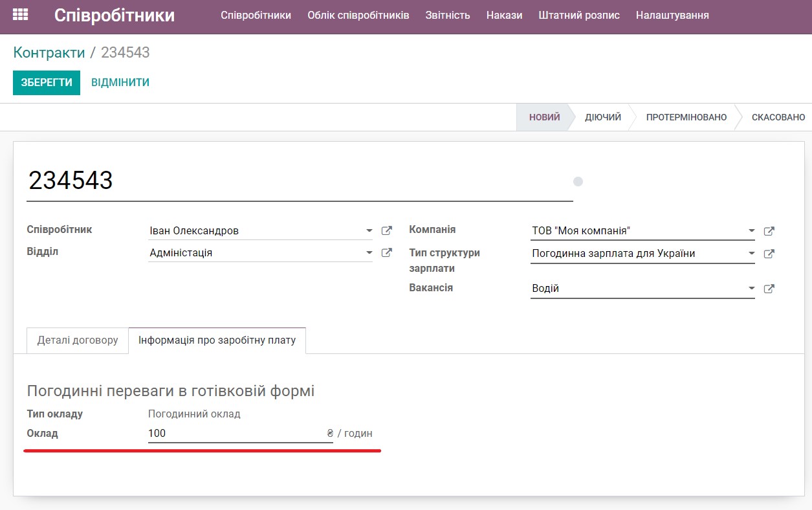The image size is (812, 510).
Task: Expand the Вакансія dropdown
Action: (x=751, y=289)
